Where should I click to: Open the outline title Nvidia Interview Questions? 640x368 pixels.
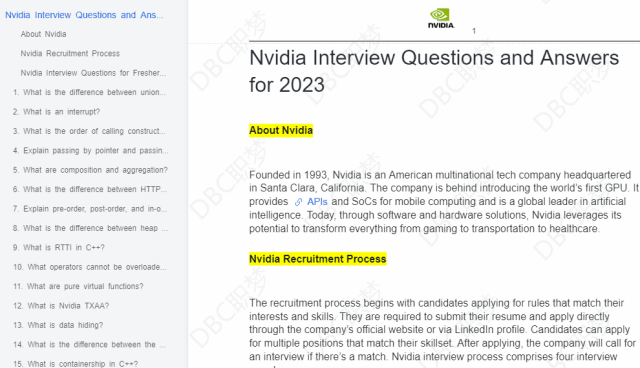[x=84, y=15]
